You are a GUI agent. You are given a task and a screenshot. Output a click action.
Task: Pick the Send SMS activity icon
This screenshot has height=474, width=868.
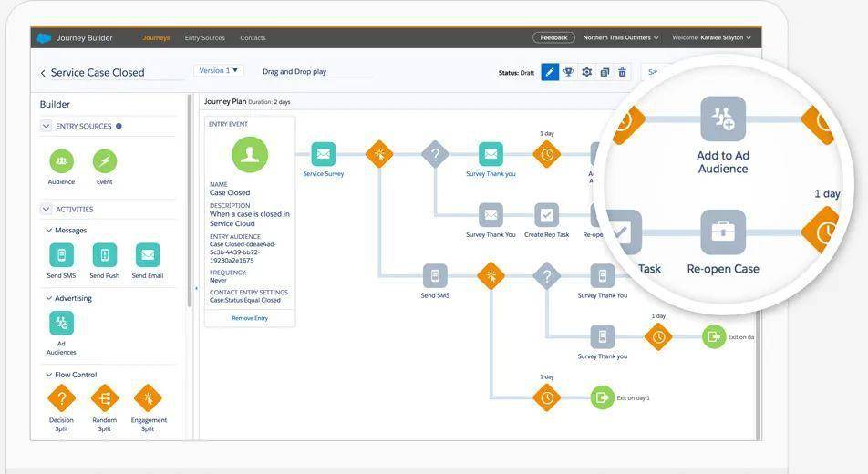click(x=61, y=255)
